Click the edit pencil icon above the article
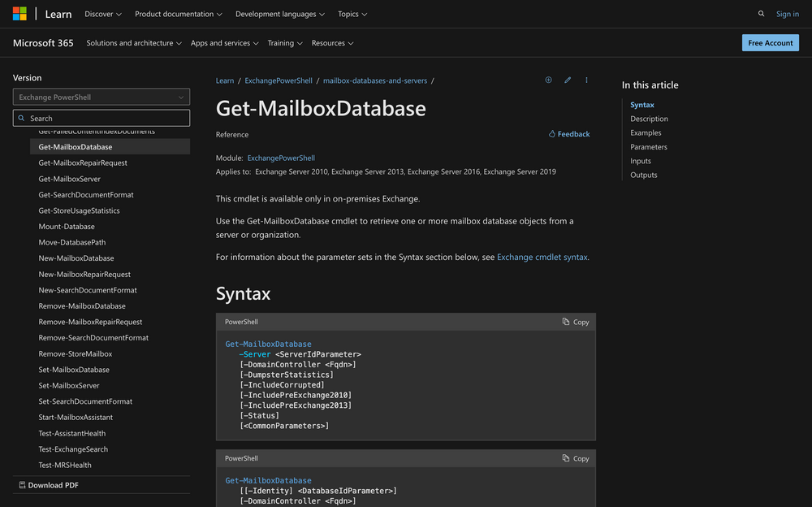Screen dimensions: 812x507 click(x=568, y=80)
